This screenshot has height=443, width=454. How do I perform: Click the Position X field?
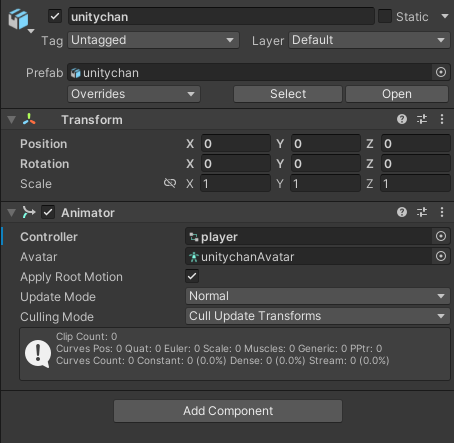coord(236,144)
